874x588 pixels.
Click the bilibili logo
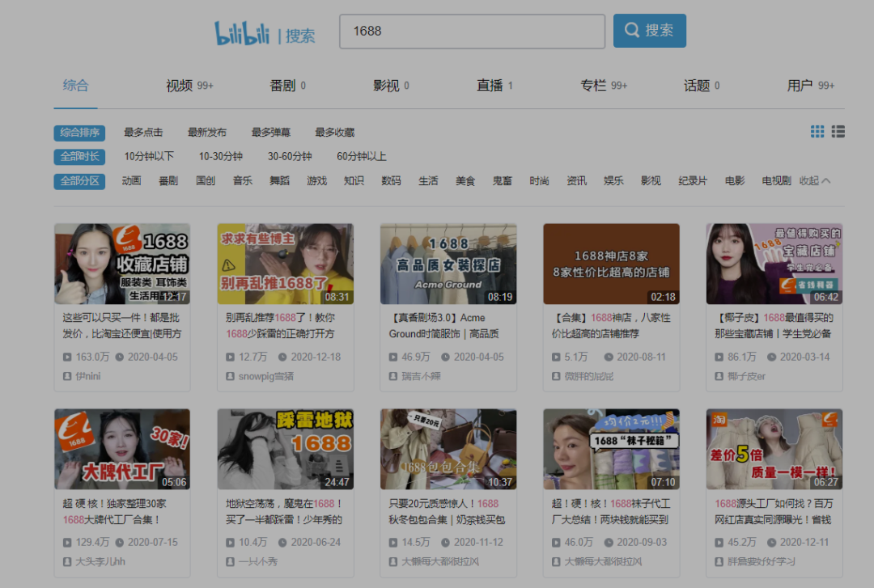[x=242, y=33]
